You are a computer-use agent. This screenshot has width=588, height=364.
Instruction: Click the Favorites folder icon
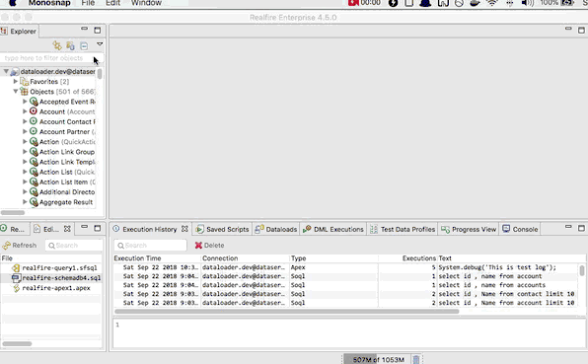click(25, 81)
